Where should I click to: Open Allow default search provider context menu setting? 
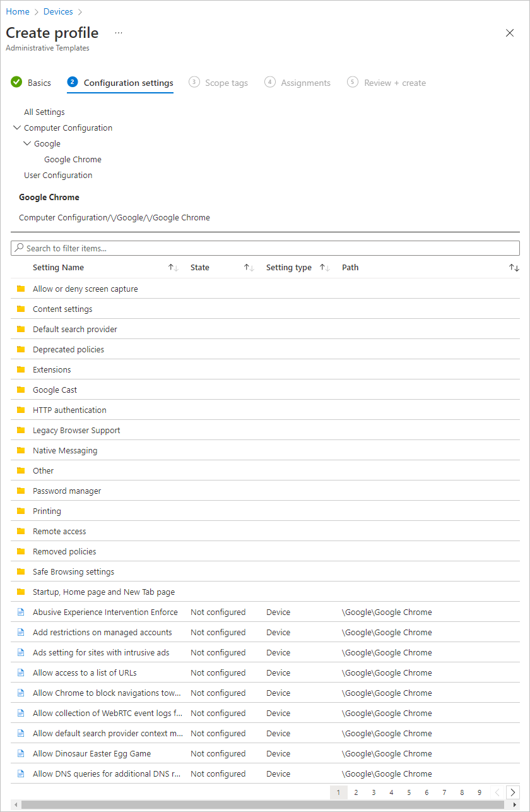[109, 733]
